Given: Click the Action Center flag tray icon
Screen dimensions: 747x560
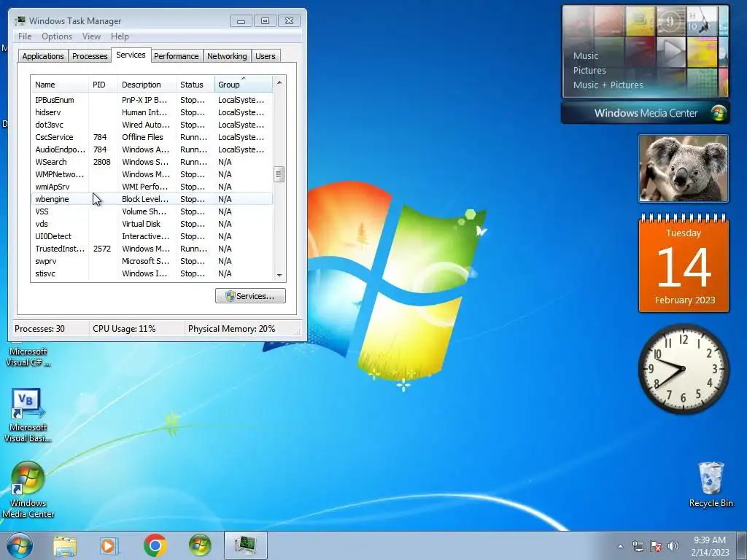Looking at the screenshot, I should tap(656, 546).
